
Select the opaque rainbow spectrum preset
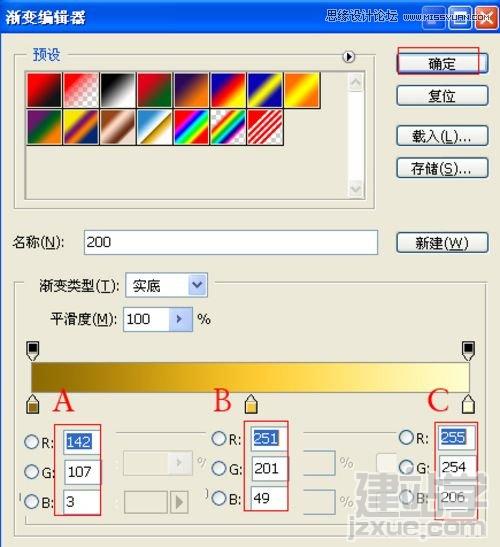[x=192, y=127]
